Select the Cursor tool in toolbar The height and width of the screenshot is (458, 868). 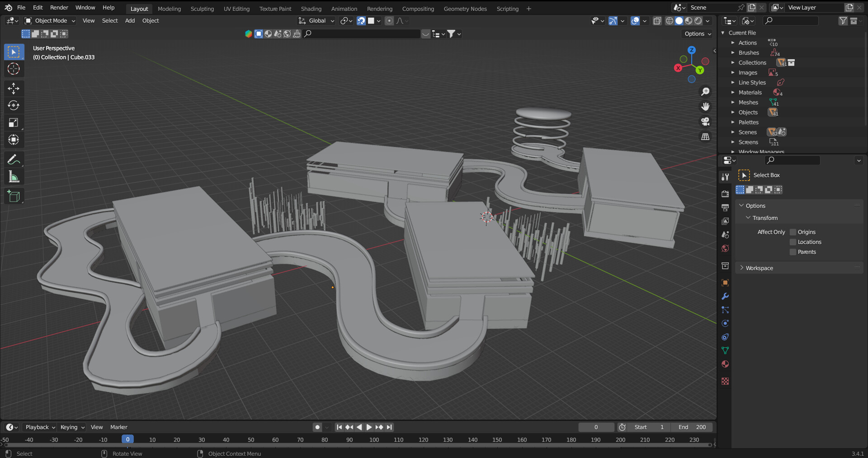pos(14,69)
